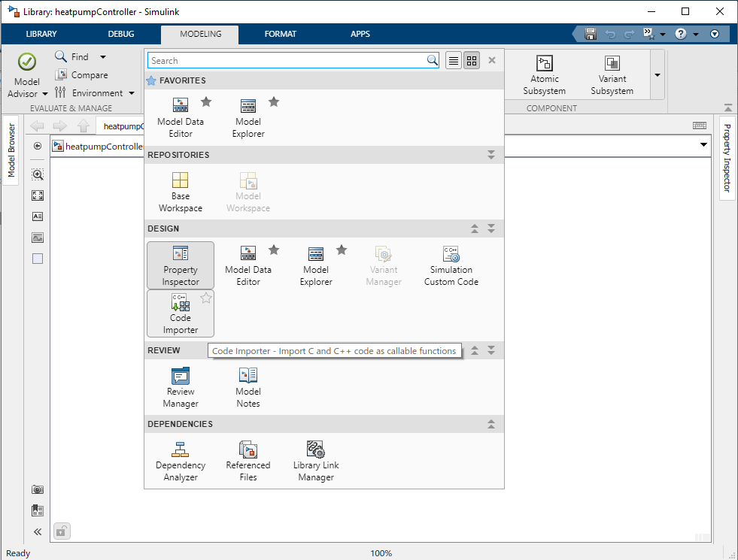Screen dimensions: 738x560
Task: Click the 100% zoom level in status bar
Action: (381, 553)
